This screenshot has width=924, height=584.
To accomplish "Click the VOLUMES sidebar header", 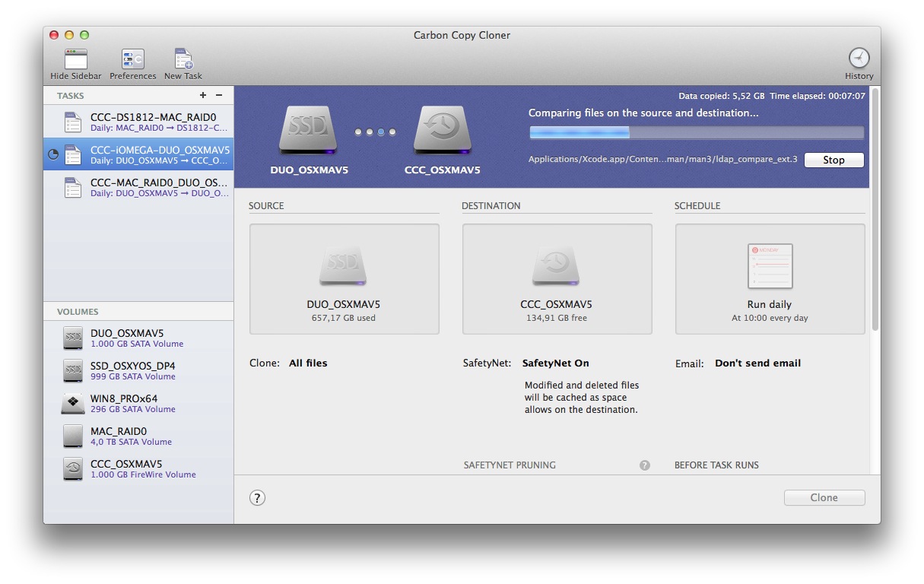I will (78, 312).
